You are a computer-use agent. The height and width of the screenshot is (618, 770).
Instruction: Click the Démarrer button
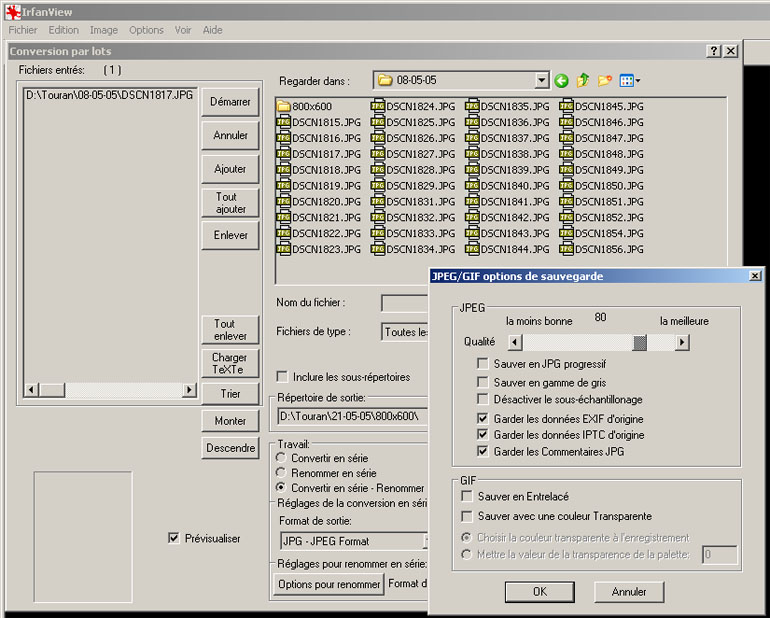coord(230,102)
